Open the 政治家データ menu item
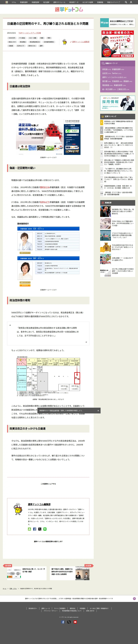138x644 pixels. [x=74, y=2]
